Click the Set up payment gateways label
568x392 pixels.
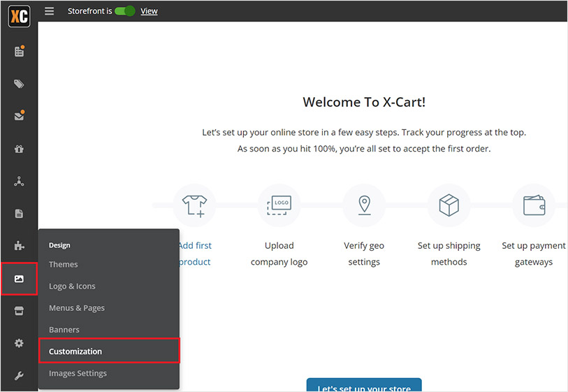534,254
